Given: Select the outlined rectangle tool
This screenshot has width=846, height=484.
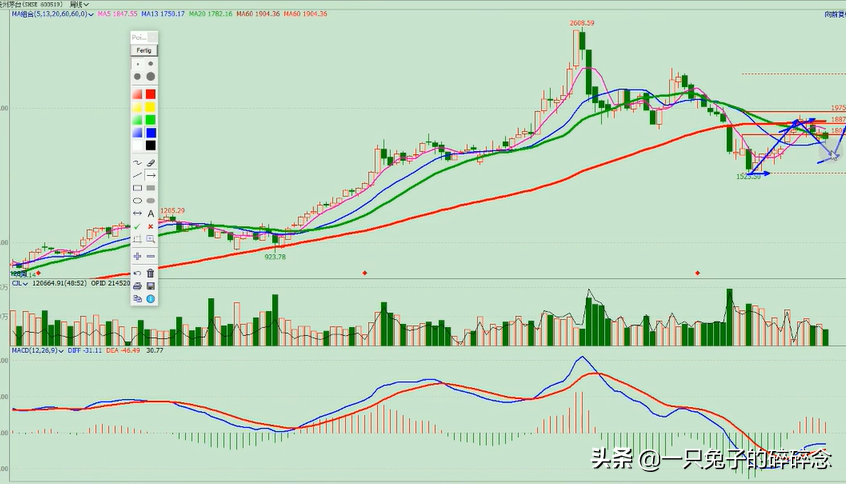Looking at the screenshot, I should tap(138, 188).
